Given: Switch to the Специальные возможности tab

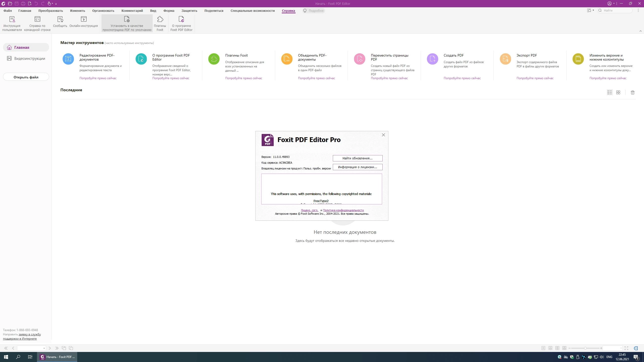Looking at the screenshot, I should (253, 11).
